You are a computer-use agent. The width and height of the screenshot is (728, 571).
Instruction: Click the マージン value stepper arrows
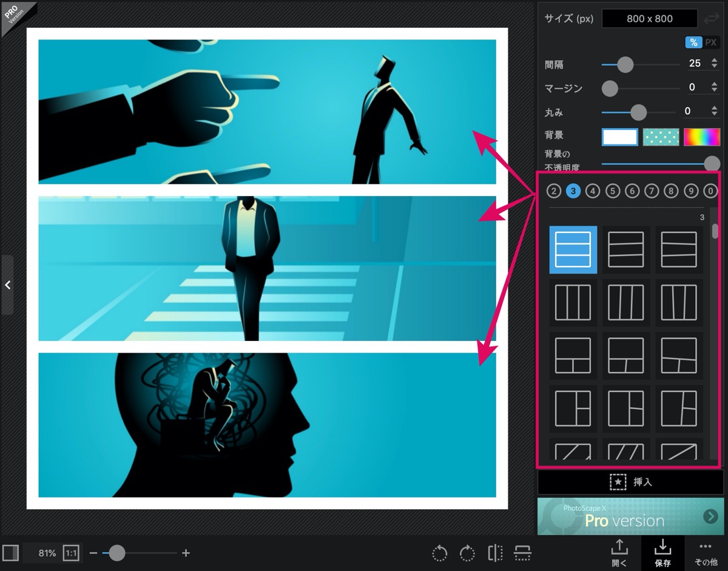click(714, 87)
